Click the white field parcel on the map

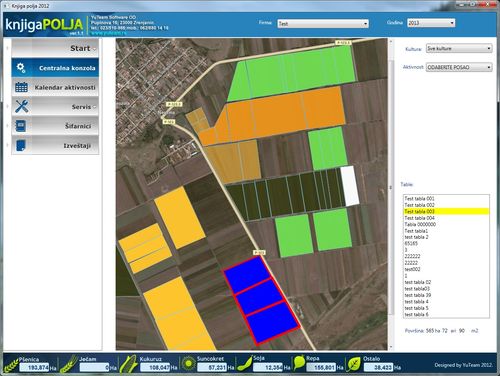350,186
